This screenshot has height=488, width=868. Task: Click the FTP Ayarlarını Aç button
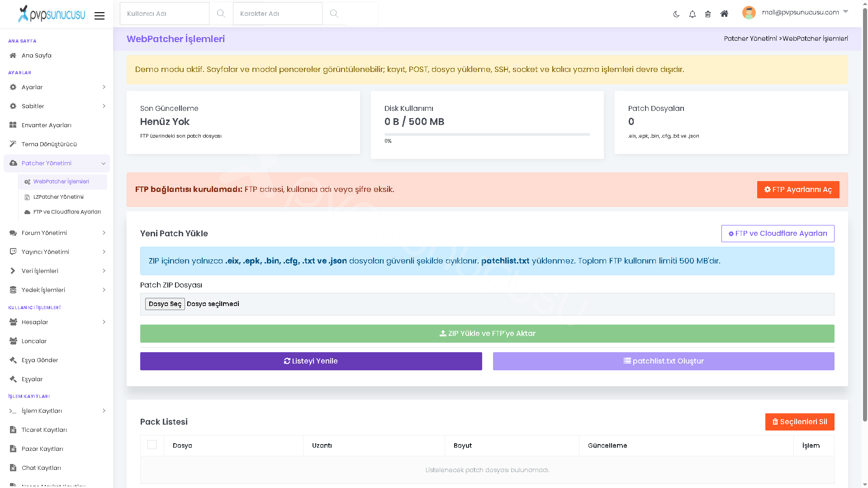[798, 190]
